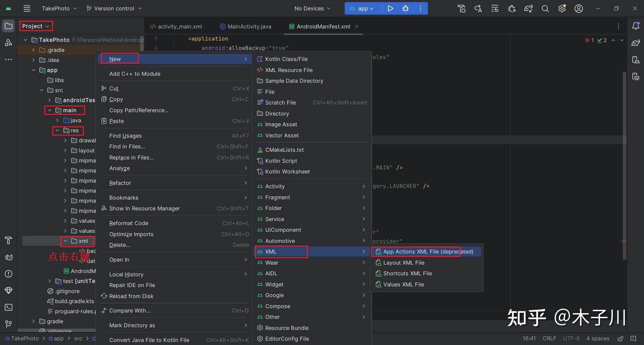Open the Build hammer icon in the toolbar

tap(461, 8)
